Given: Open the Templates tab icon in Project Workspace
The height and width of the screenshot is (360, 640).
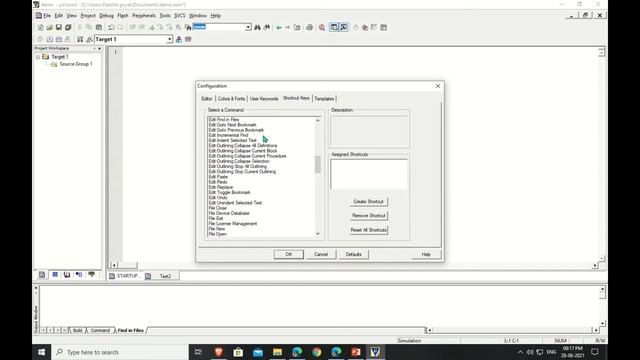Looking at the screenshot, I should coord(91,275).
